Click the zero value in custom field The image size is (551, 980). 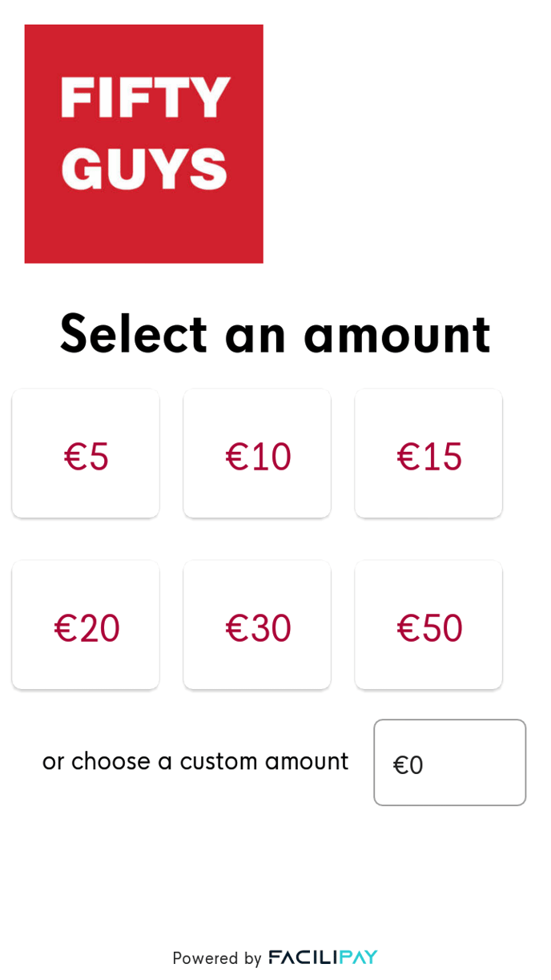pos(416,765)
